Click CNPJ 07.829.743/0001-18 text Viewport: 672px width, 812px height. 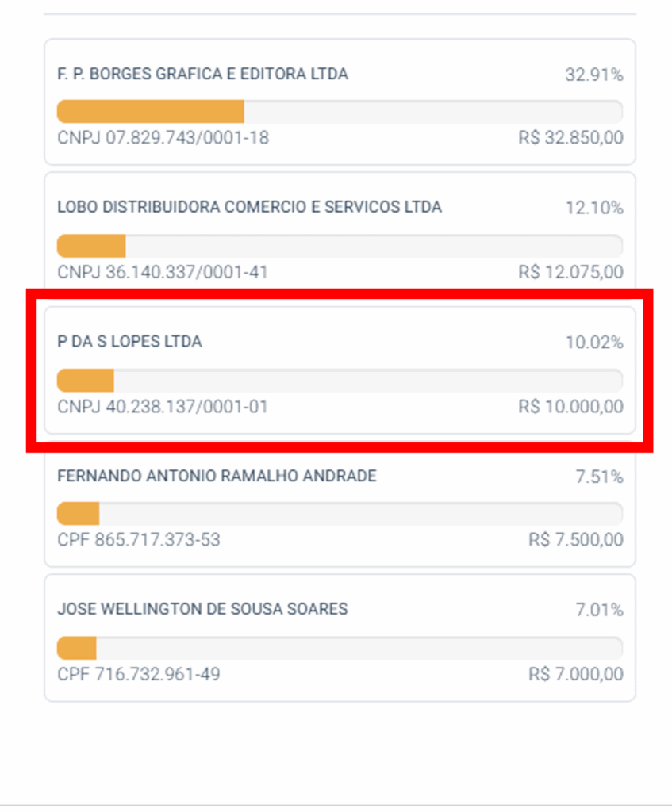[163, 138]
